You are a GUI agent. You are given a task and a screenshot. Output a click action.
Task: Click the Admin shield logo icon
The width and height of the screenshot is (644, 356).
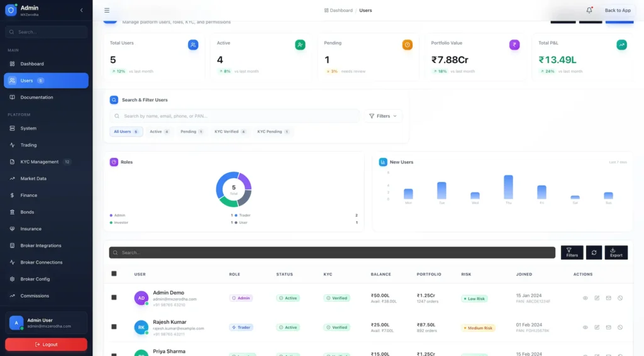pos(11,10)
